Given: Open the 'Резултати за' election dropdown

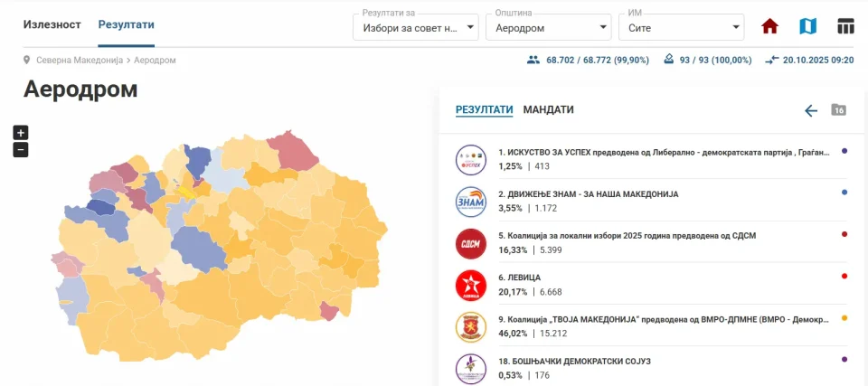Looking at the screenshot, I should 415,28.
